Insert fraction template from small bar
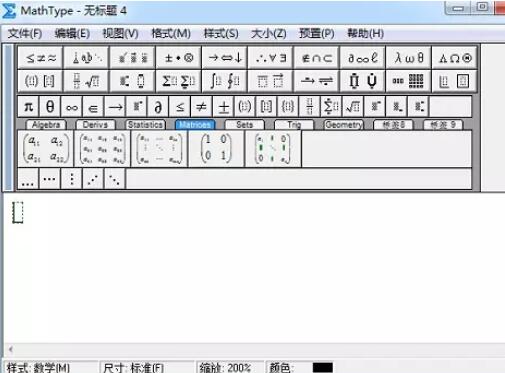505x373 pixels. [310, 107]
